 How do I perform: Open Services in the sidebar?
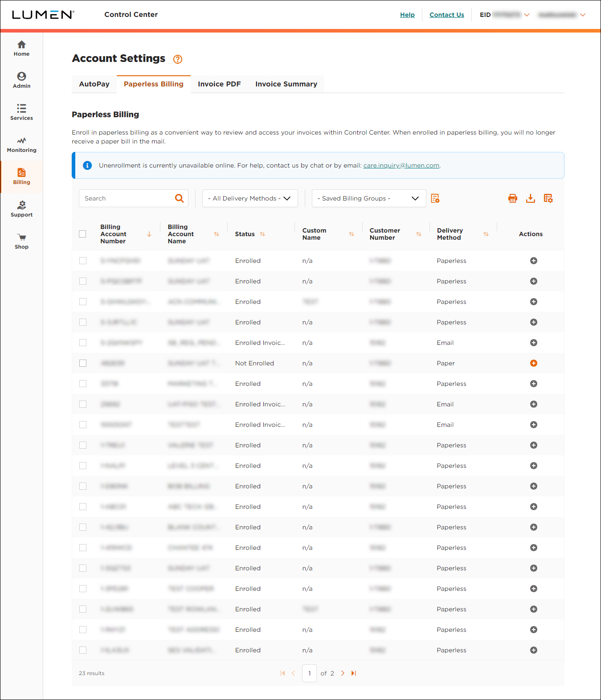coord(21,113)
